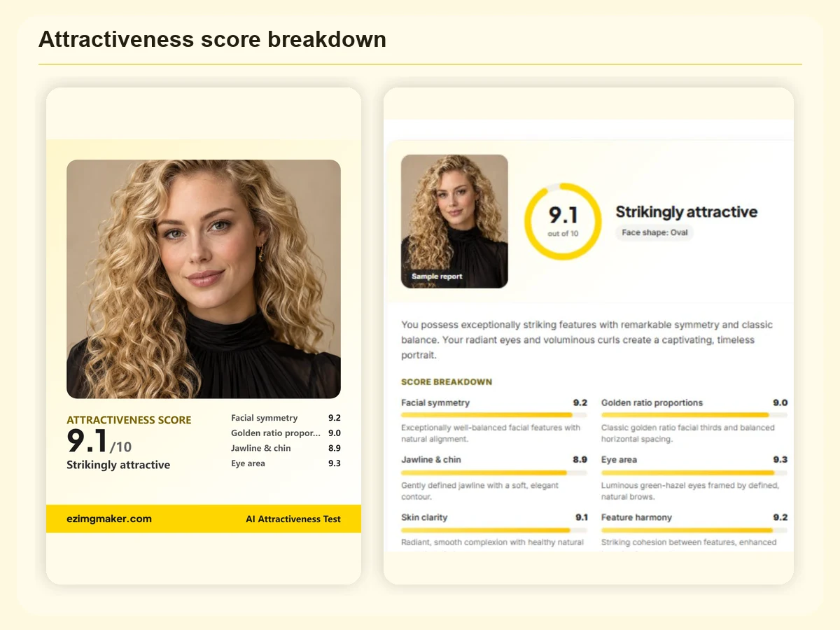Click 'Radiant, smooth complexion' description
This screenshot has height=630, width=840.
[x=492, y=542]
